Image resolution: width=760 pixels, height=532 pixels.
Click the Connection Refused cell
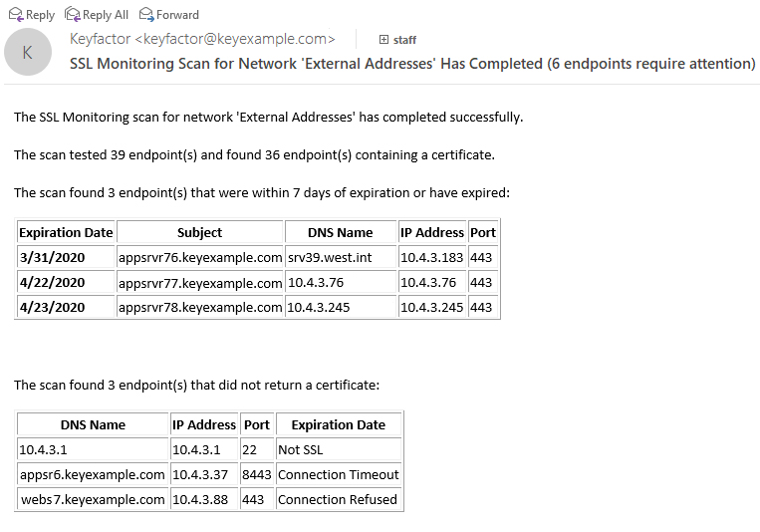point(338,499)
